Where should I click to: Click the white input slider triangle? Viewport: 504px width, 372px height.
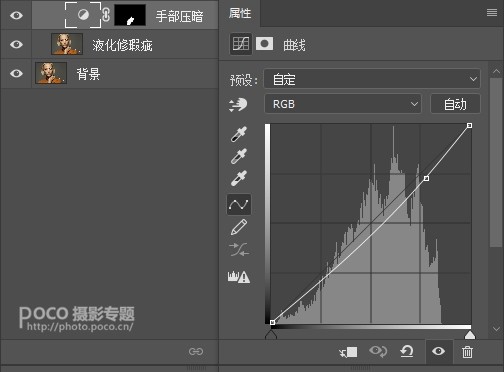tap(470, 335)
